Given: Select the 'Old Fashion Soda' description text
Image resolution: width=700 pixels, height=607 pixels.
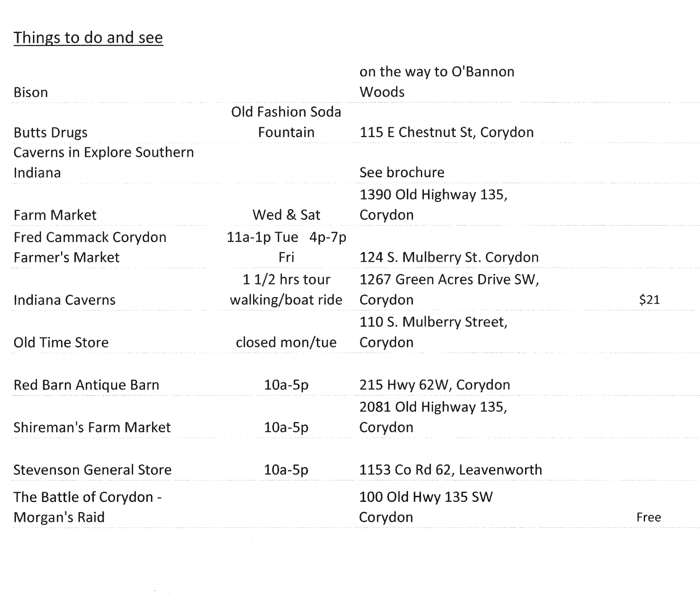Looking at the screenshot, I should coord(286,112).
